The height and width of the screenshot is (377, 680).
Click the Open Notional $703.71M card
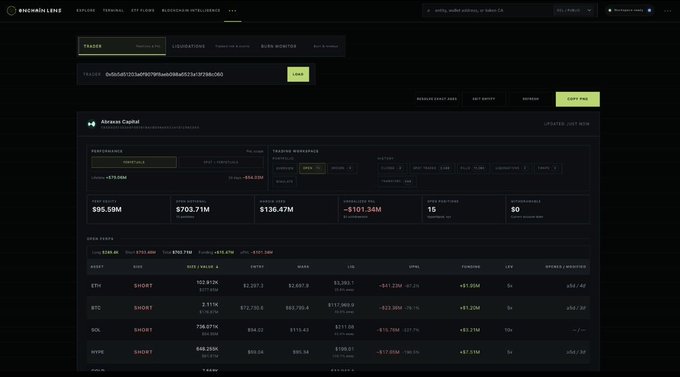(212, 210)
